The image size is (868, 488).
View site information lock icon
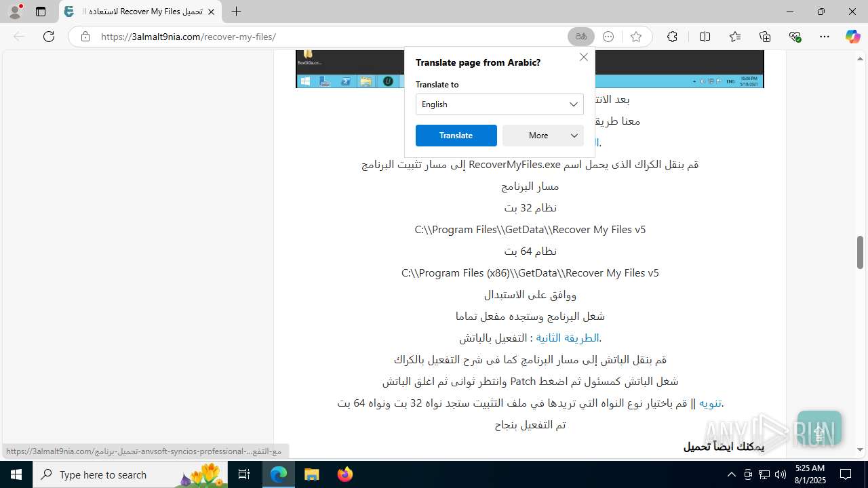85,37
